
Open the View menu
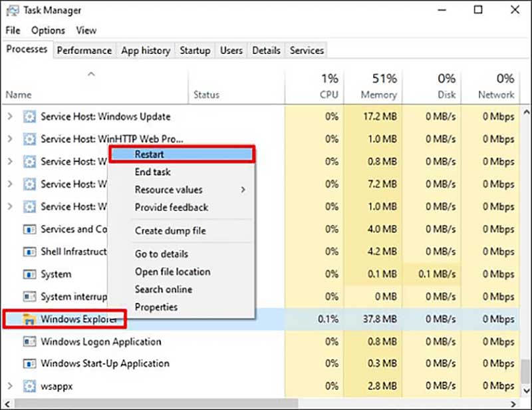(86, 31)
